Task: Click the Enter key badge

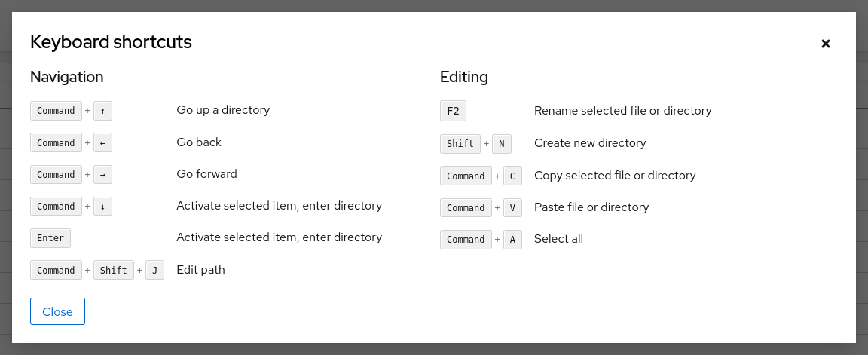Action: click(50, 238)
